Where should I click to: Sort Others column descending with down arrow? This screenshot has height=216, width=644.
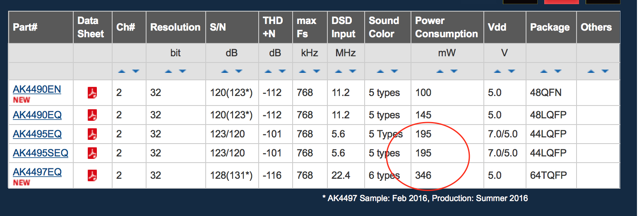(605, 71)
